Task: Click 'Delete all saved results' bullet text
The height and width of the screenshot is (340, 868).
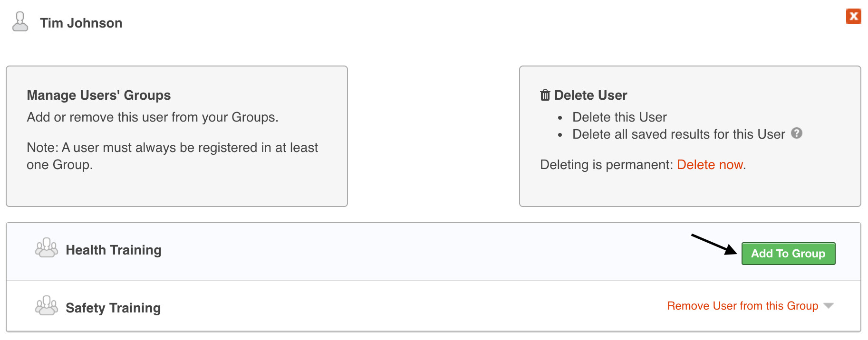Action: [x=678, y=134]
